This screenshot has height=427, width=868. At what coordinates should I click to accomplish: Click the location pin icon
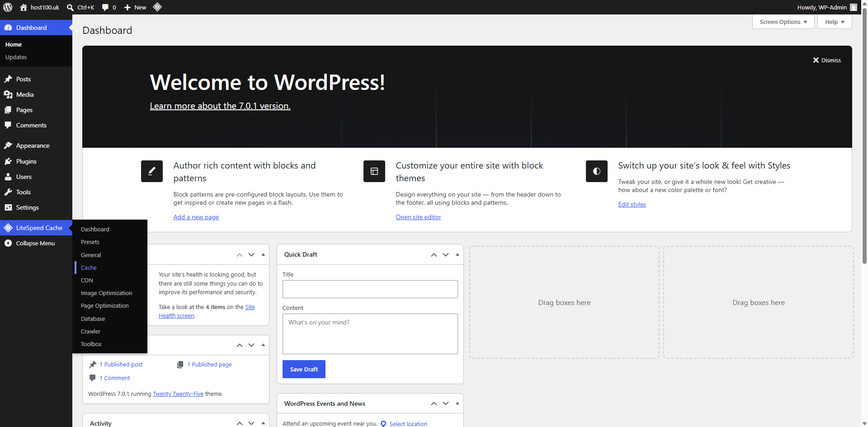pos(383,423)
